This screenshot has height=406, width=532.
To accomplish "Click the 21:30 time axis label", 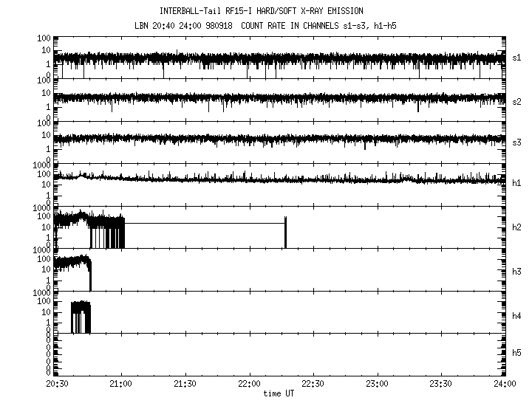I will [x=185, y=384].
